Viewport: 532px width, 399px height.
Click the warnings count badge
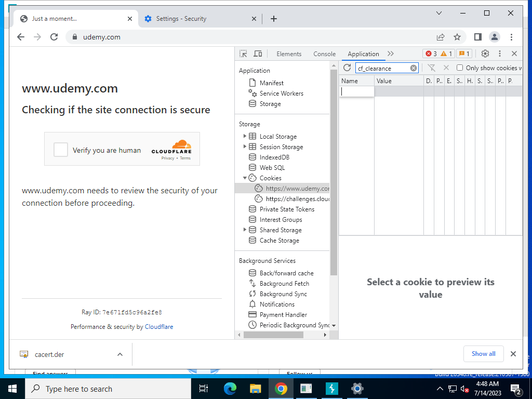446,54
